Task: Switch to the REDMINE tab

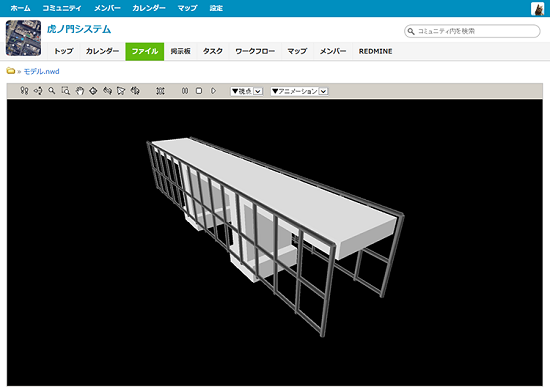Action: coord(375,51)
